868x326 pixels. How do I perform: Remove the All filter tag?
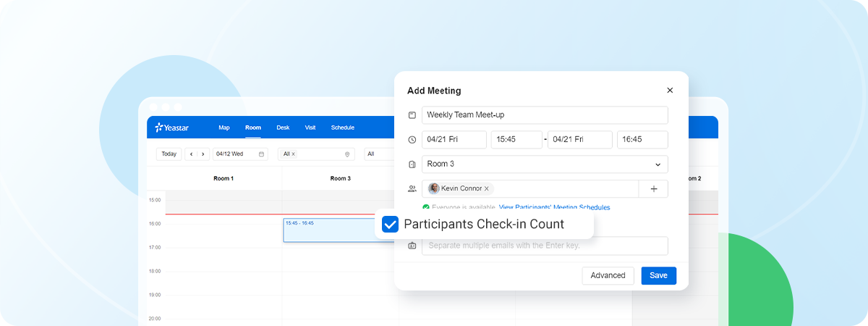293,154
